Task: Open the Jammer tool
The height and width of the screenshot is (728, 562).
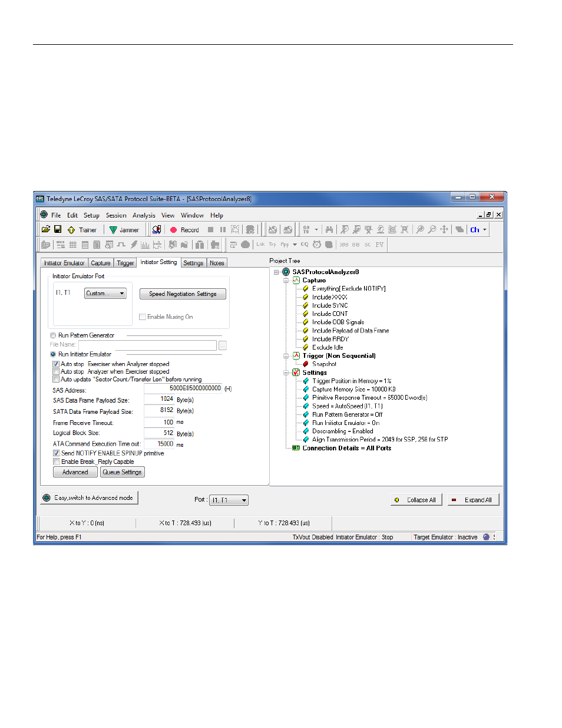Action: 124,230
